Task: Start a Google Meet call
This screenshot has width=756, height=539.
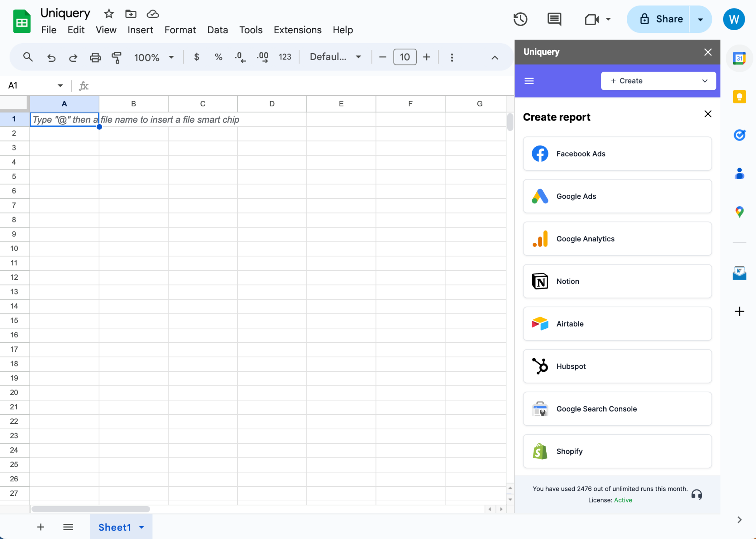Action: (591, 19)
